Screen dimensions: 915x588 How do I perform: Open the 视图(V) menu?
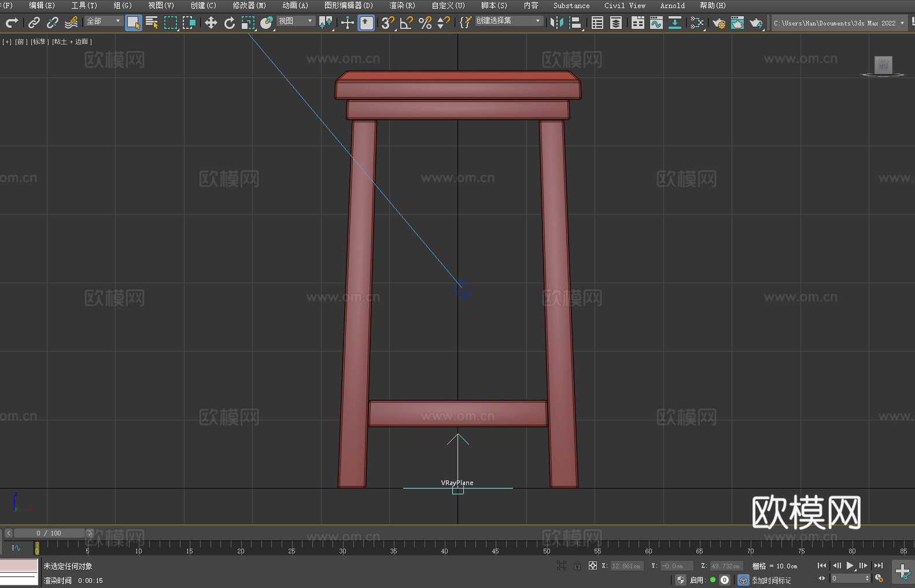coord(161,5)
